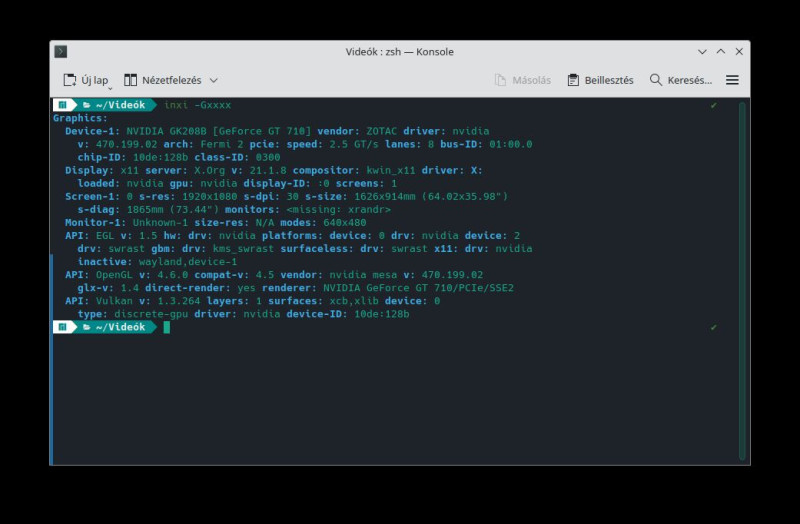Open search with Keresés…
The image size is (800, 524).
(681, 80)
